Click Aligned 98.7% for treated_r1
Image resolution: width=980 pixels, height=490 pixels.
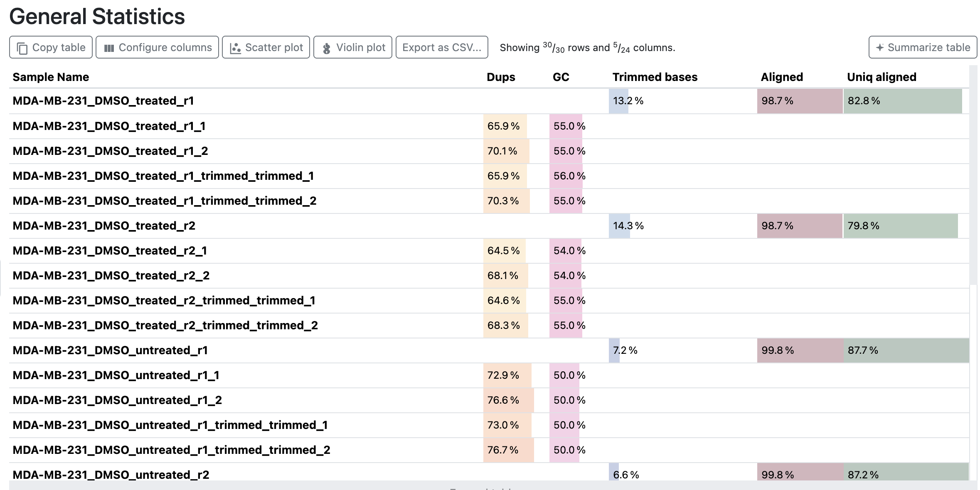(x=800, y=101)
